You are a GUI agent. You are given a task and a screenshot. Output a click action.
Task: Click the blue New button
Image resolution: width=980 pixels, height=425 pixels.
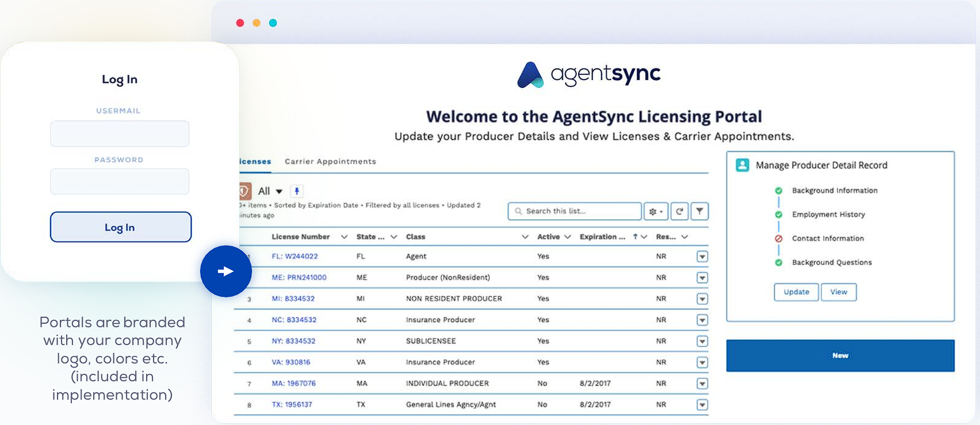[840, 355]
